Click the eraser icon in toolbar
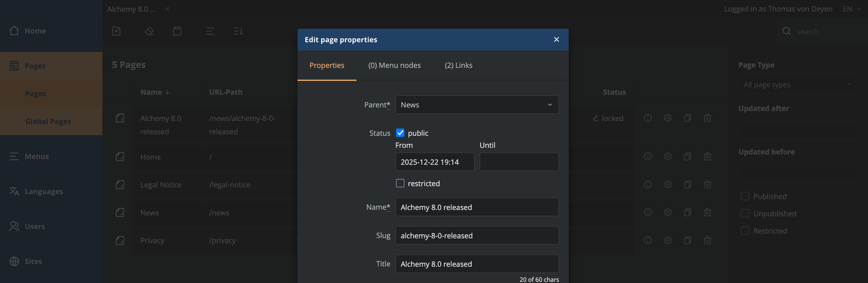Screen dimensions: 868x283 click(149, 31)
